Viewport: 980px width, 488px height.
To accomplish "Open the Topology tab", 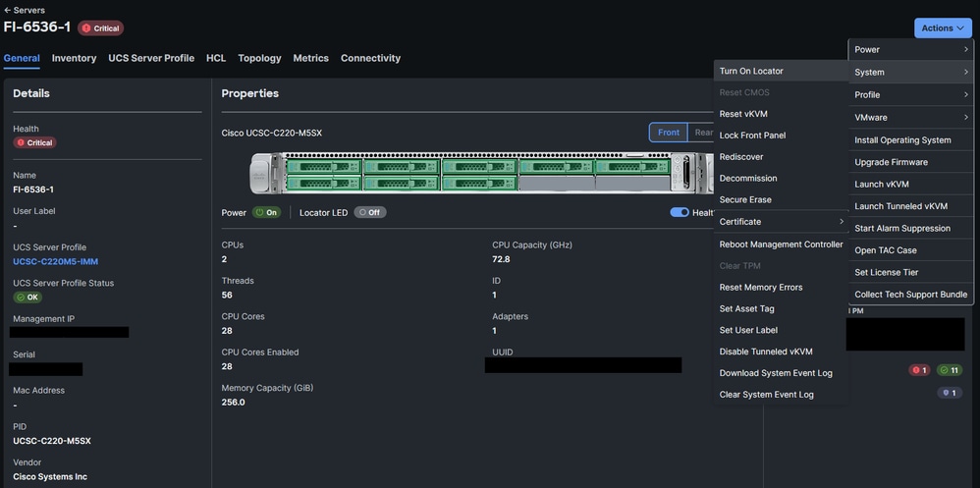I will [259, 58].
